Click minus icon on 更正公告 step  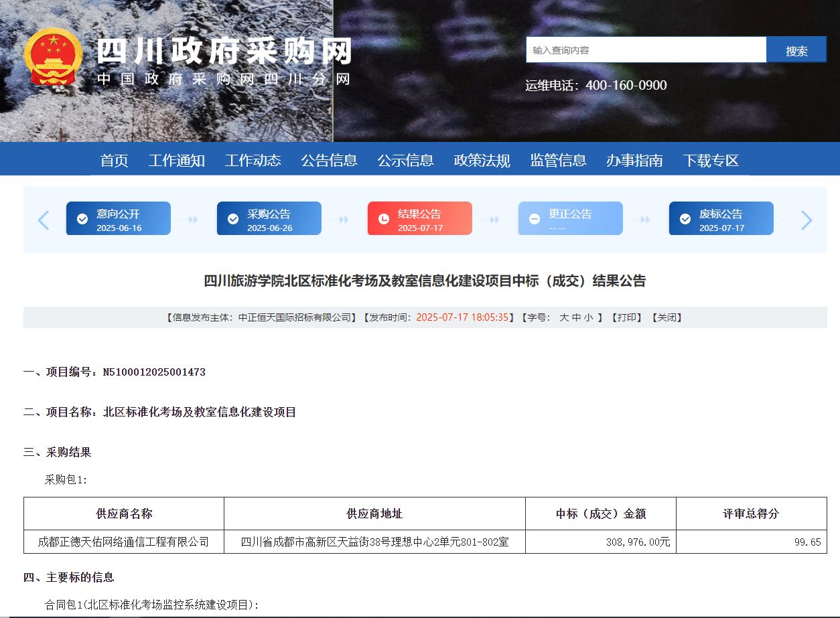tap(535, 219)
